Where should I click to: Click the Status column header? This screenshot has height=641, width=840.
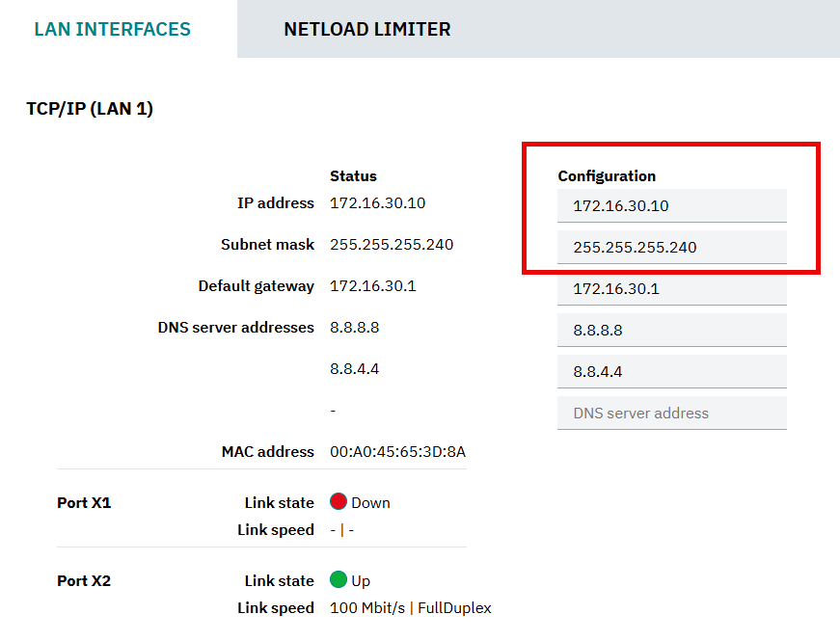[x=353, y=176]
